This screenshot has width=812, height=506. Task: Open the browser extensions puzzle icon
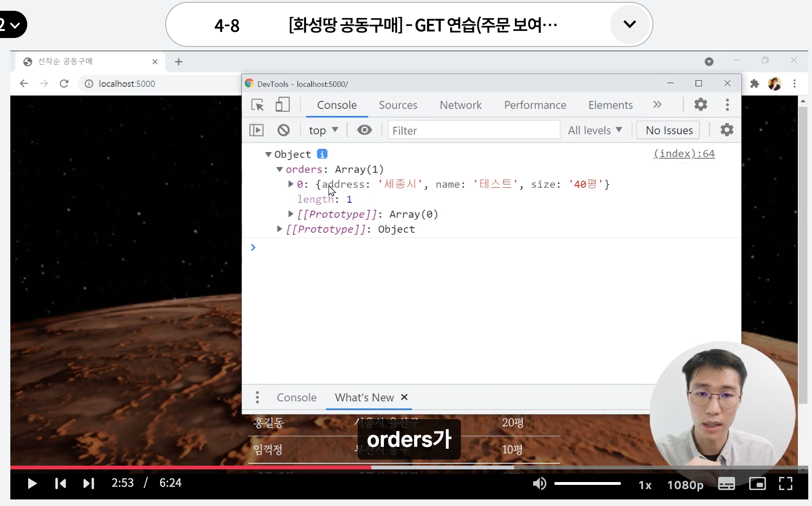[x=754, y=84]
